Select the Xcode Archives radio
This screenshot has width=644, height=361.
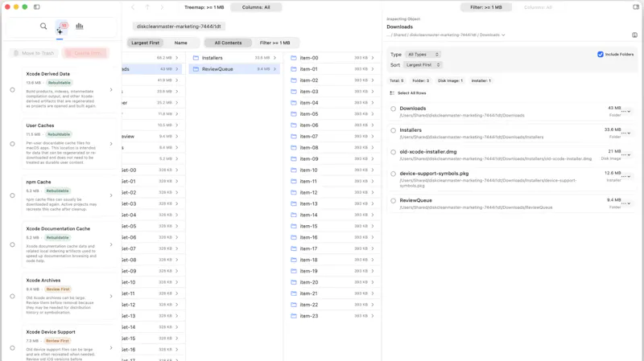click(x=12, y=296)
